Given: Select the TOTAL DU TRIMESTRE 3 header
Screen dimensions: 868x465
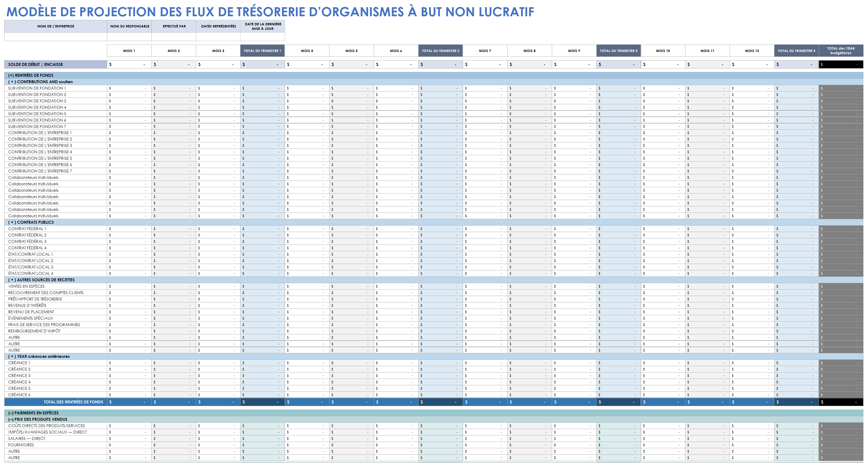Looking at the screenshot, I should (x=618, y=51).
